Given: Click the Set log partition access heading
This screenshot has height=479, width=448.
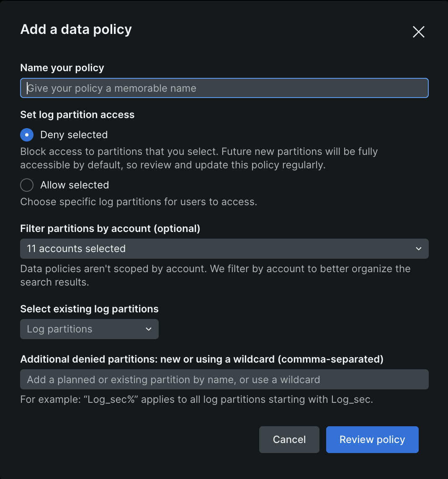Looking at the screenshot, I should coord(77,114).
